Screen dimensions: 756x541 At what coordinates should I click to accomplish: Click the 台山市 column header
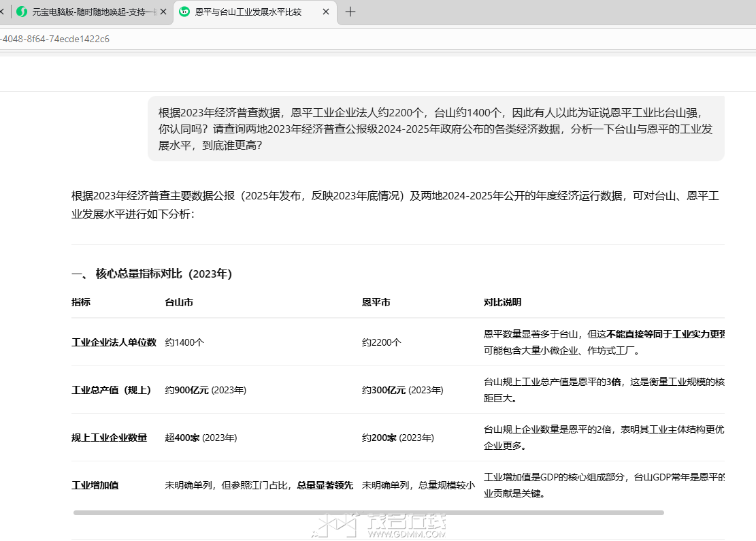tap(179, 302)
